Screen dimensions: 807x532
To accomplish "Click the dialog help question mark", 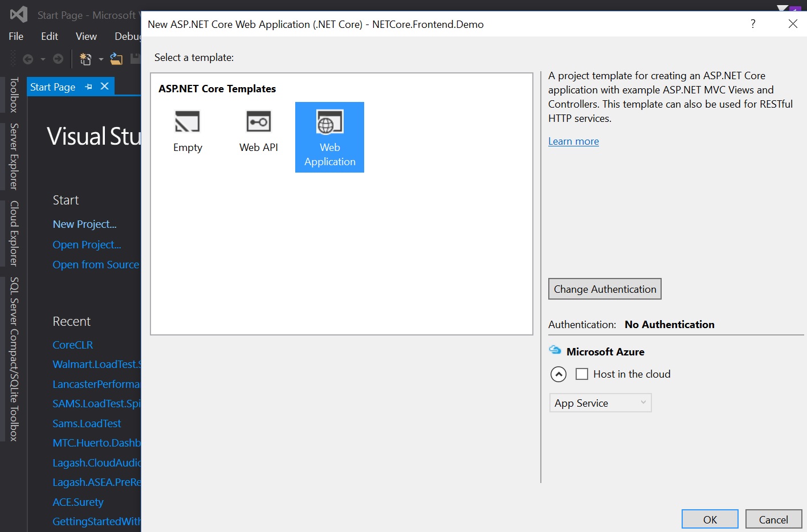I will point(753,24).
